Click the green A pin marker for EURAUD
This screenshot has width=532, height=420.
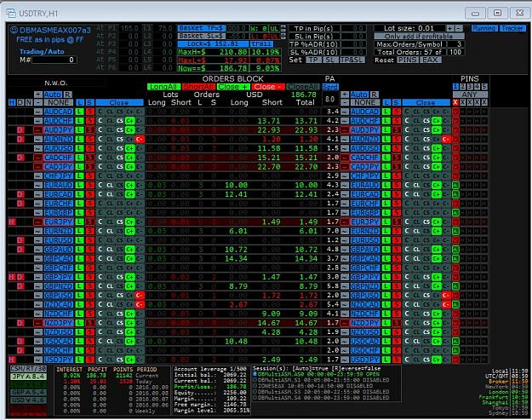455,185
